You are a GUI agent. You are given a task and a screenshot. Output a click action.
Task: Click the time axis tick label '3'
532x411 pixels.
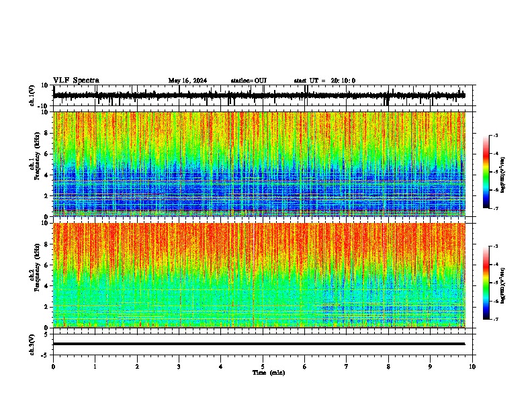[x=179, y=367]
